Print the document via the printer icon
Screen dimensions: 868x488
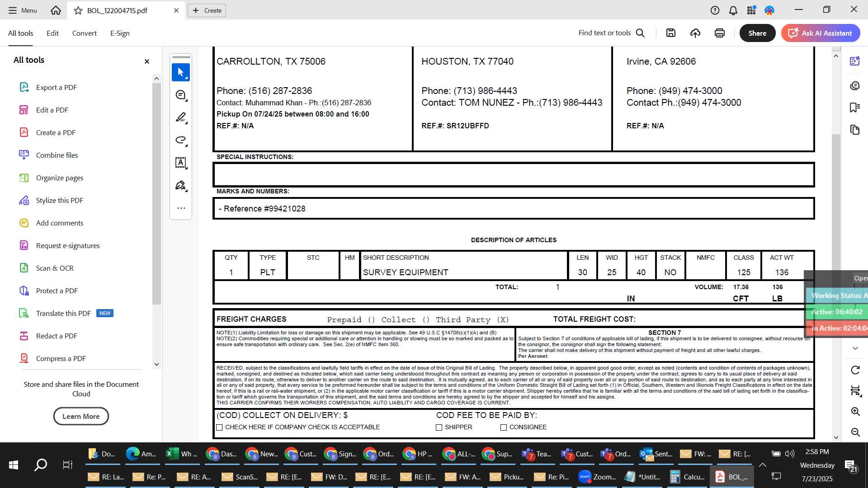click(x=720, y=33)
